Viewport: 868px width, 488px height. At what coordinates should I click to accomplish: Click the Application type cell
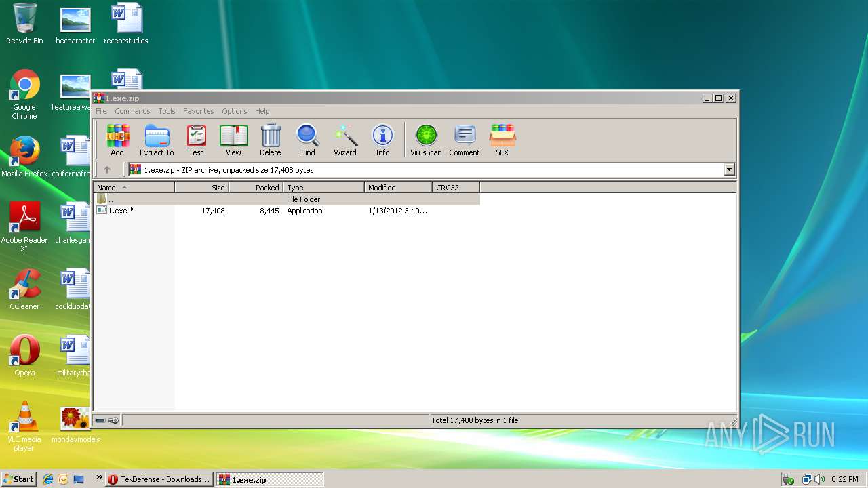click(304, 211)
